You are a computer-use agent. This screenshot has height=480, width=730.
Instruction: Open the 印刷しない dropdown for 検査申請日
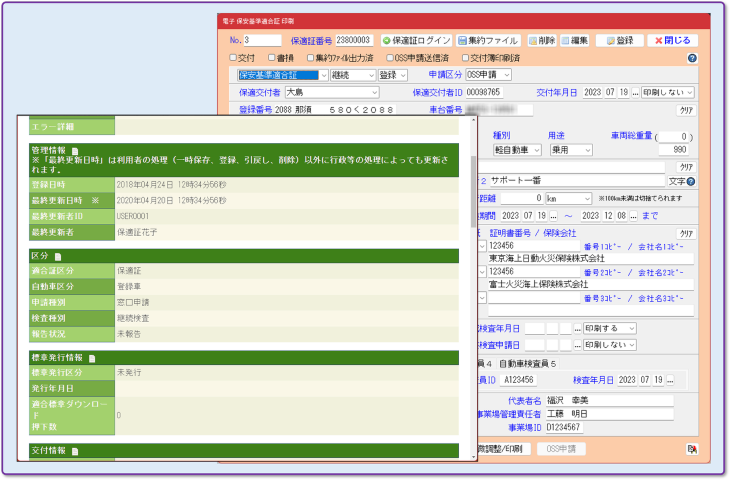pos(609,345)
